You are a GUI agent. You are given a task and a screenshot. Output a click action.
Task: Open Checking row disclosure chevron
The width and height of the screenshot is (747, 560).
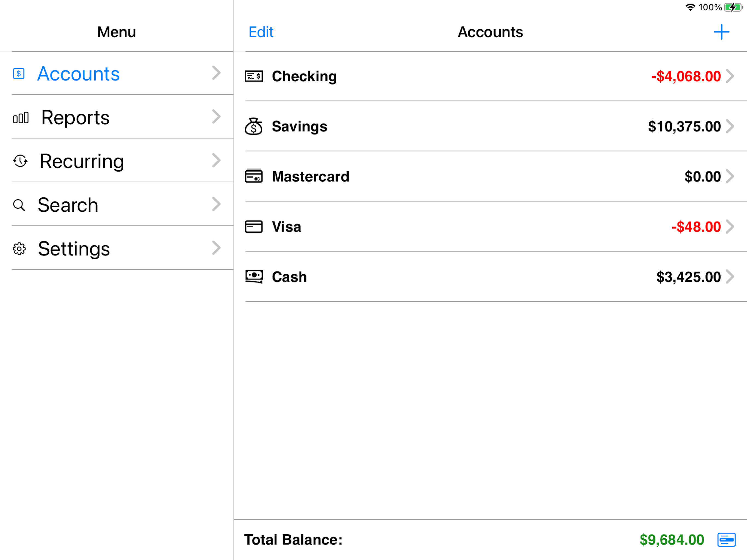tap(730, 76)
